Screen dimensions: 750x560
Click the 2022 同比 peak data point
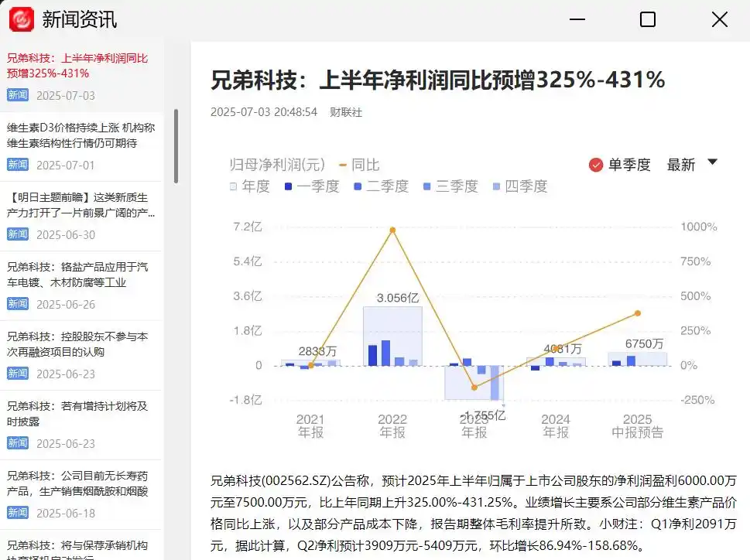pyautogui.click(x=392, y=230)
